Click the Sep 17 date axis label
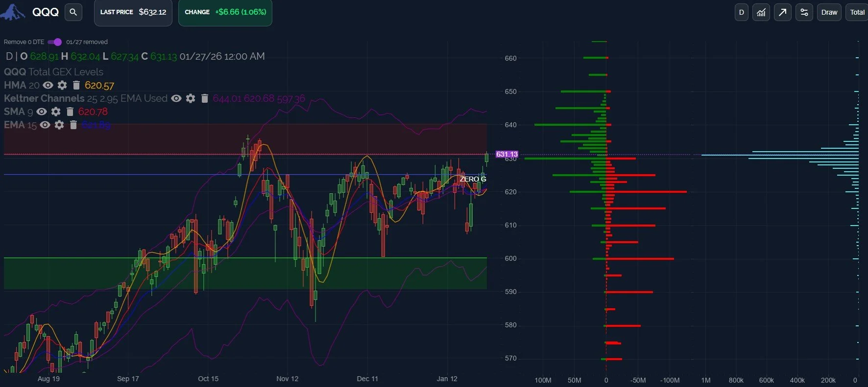The height and width of the screenshot is (387, 868). coord(128,379)
